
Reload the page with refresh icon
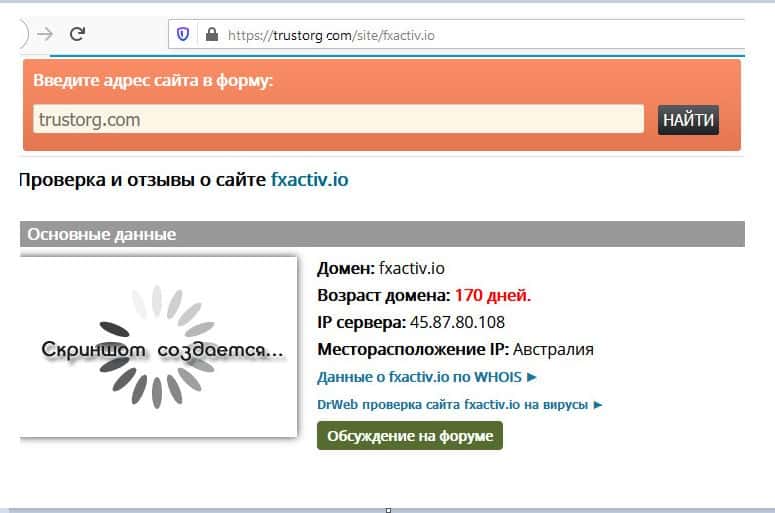[x=78, y=34]
